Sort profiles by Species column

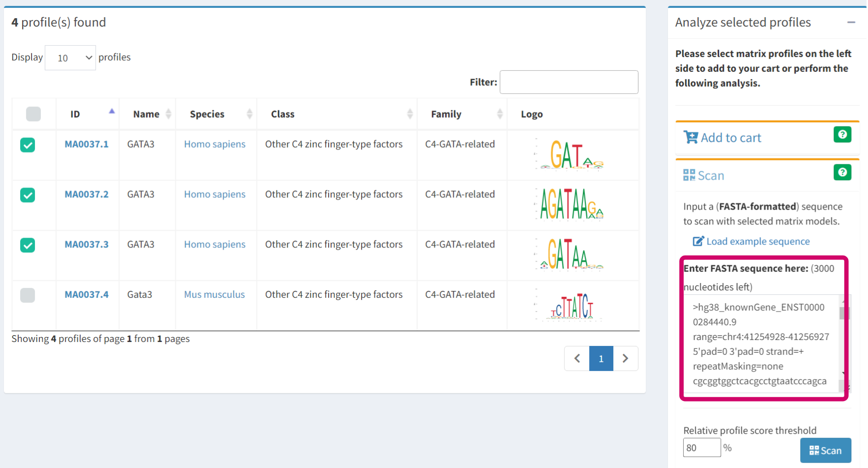point(249,114)
